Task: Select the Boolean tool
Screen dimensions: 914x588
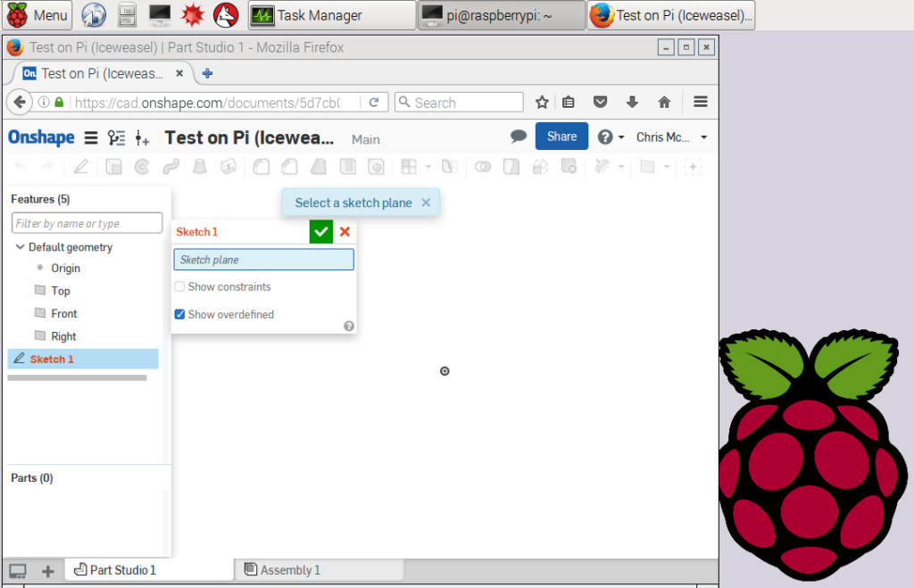Action: [483, 167]
